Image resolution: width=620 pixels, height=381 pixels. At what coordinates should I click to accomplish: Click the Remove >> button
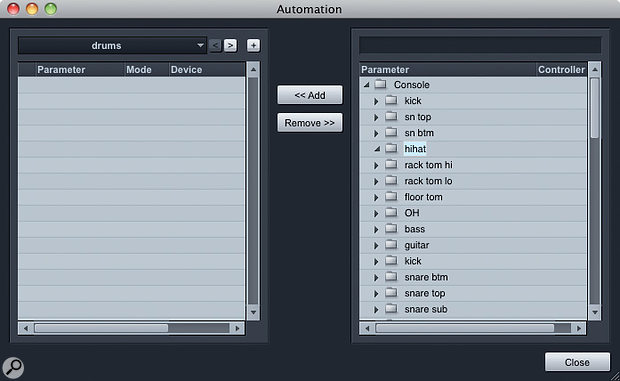310,123
